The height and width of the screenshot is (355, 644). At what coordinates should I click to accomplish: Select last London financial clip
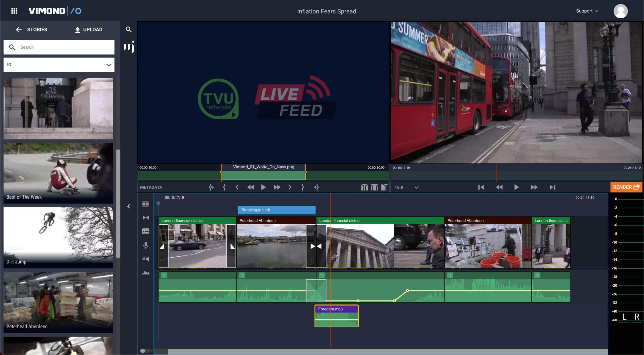point(551,242)
